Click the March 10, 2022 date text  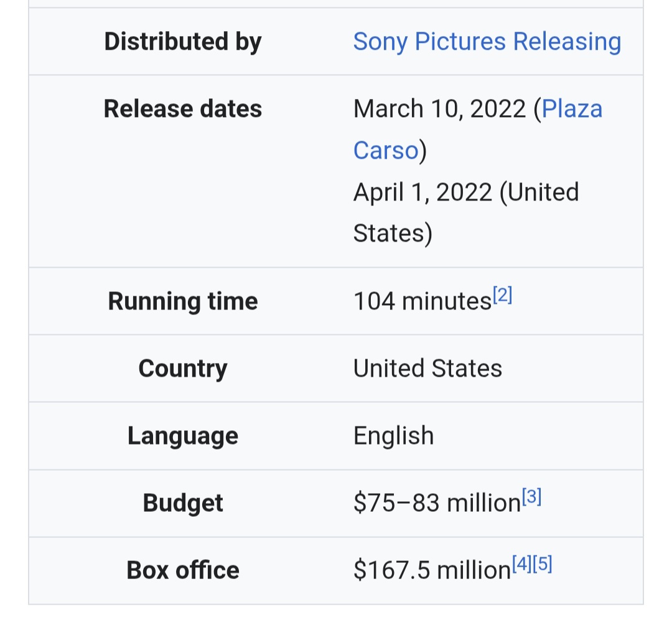(x=439, y=108)
